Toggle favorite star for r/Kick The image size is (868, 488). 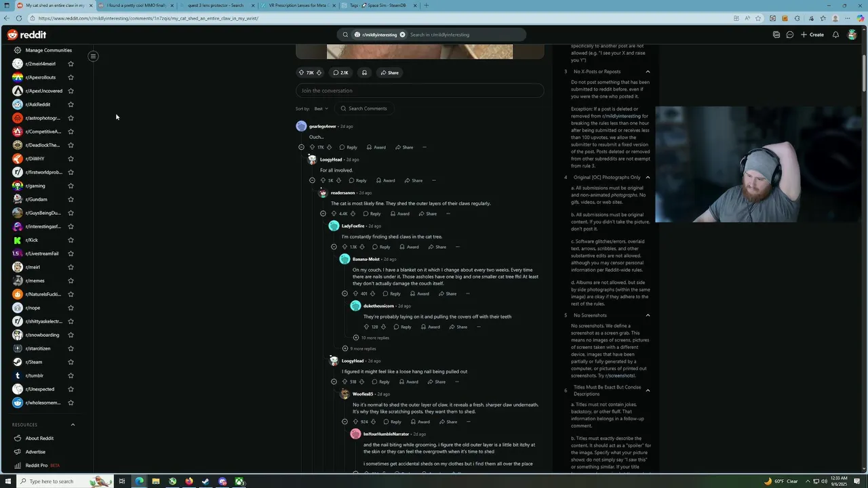[71, 240]
